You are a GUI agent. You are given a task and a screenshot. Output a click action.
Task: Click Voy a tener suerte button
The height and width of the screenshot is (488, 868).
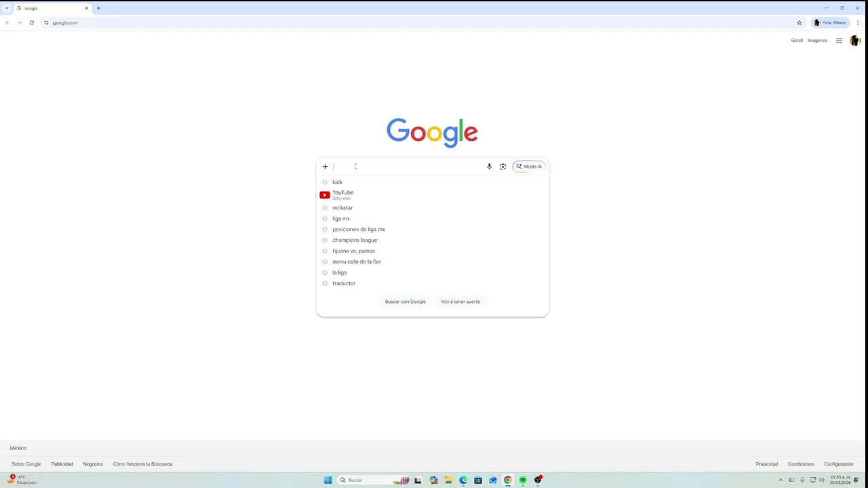coord(460,302)
